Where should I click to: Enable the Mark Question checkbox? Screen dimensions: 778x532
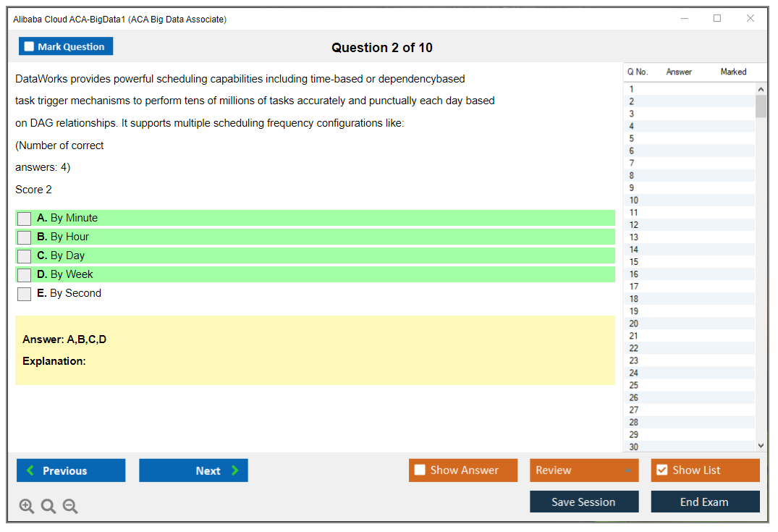(x=29, y=47)
